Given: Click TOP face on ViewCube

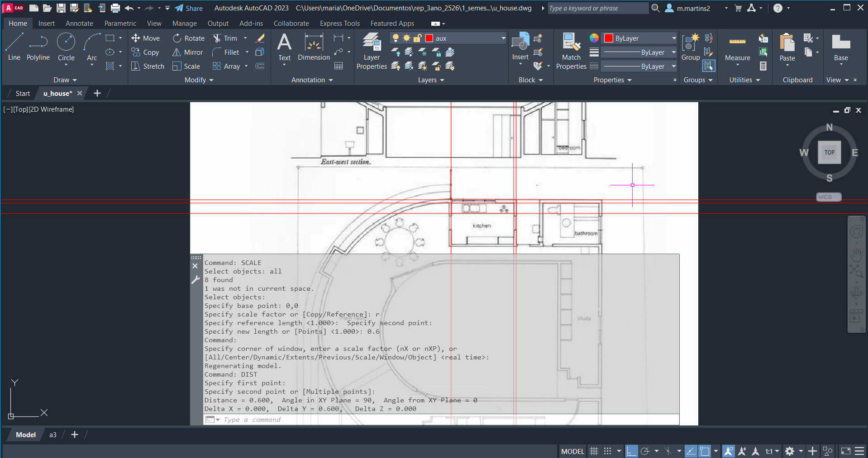Looking at the screenshot, I should pyautogui.click(x=829, y=152).
